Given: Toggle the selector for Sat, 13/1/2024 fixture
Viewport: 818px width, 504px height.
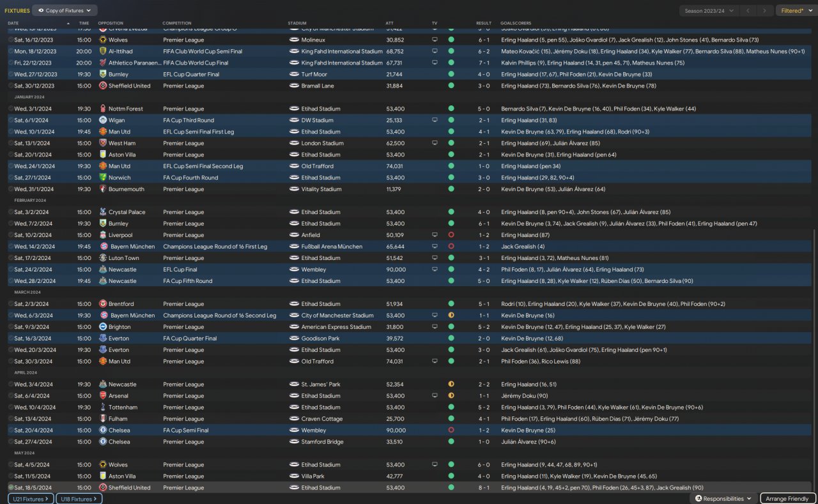Looking at the screenshot, I should click(x=11, y=143).
